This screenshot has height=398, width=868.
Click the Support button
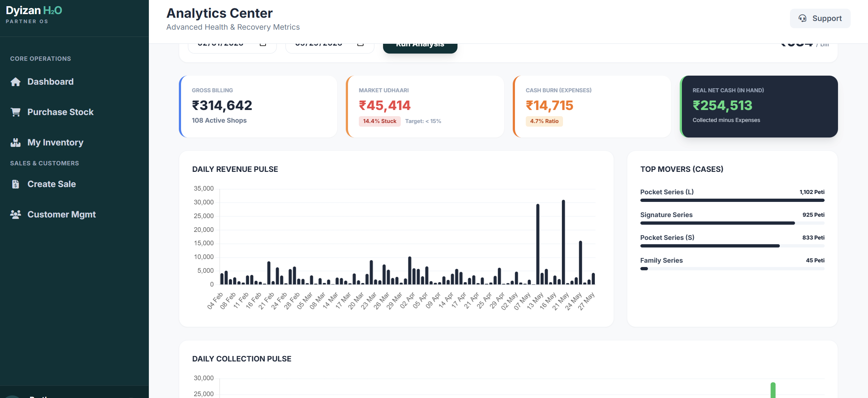tap(820, 18)
